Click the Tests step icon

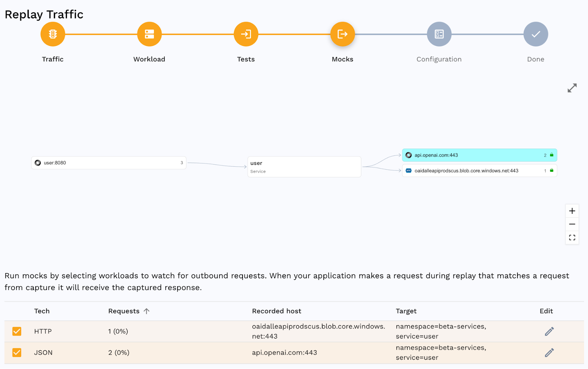tap(246, 34)
